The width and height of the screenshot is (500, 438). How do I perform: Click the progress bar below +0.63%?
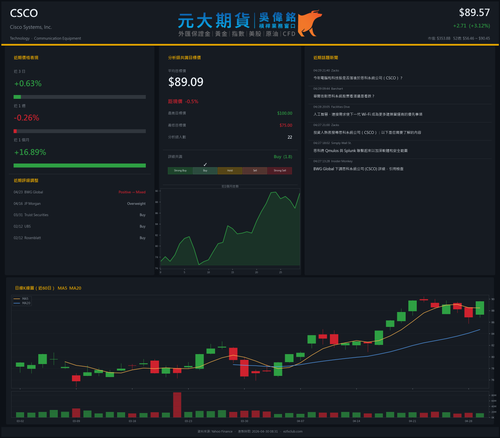80,97
